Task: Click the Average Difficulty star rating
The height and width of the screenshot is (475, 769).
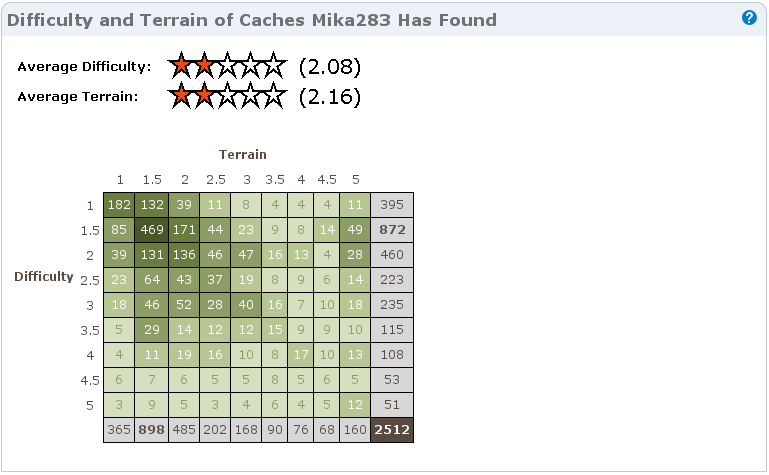Action: pos(228,66)
